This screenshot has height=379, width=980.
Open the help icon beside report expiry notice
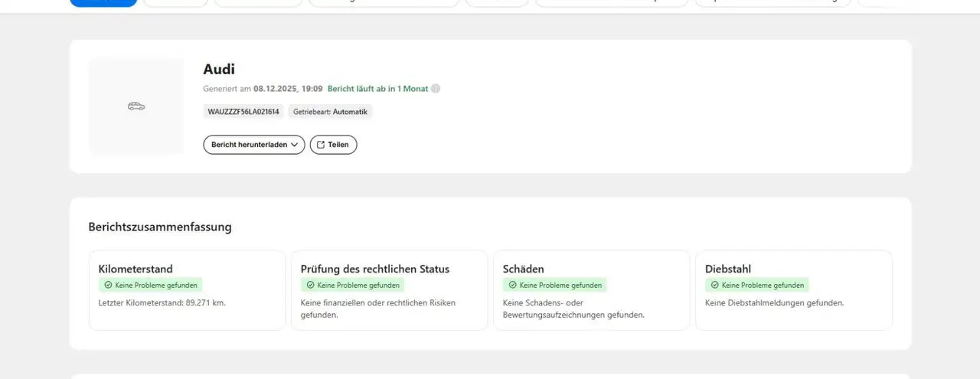tap(436, 89)
